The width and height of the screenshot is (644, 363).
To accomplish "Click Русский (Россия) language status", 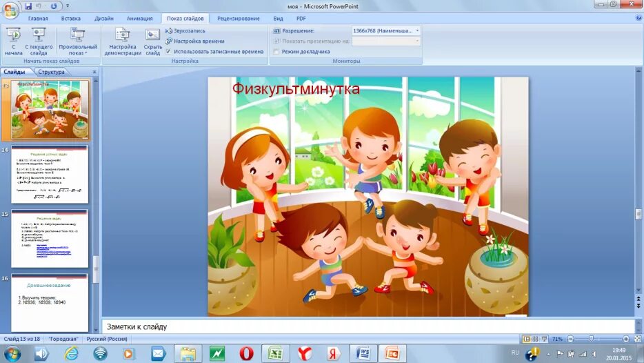I will pos(107,339).
